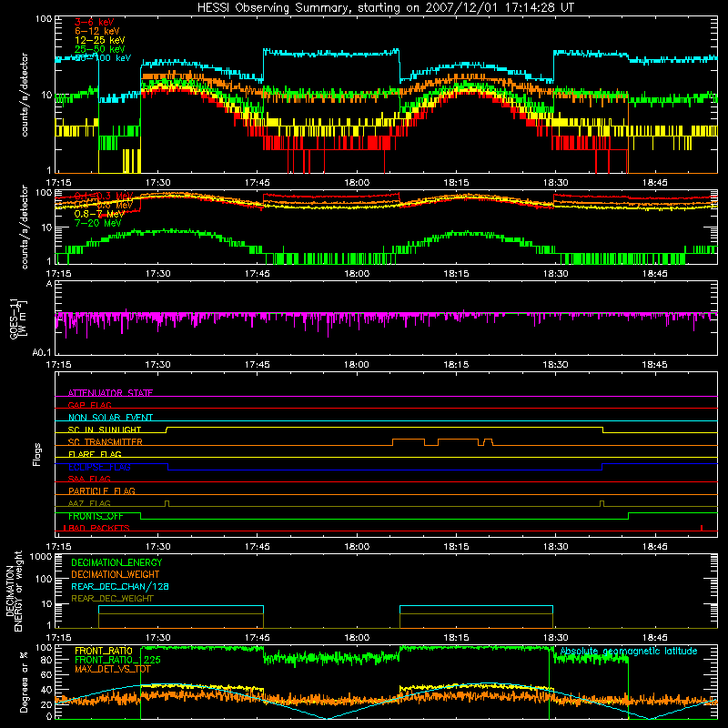Viewport: 728px width, 728px height.
Task: Click the counts/s/detector axis title of MeV panel
Action: click(25, 227)
